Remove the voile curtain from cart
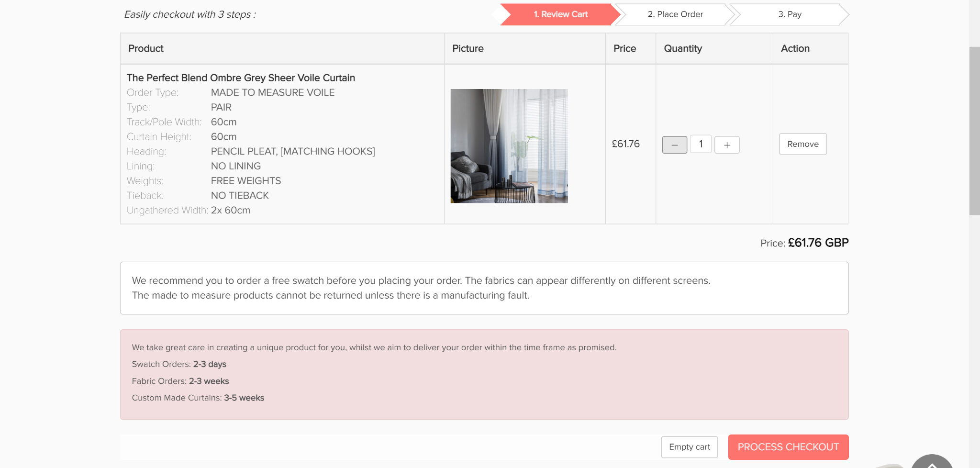The width and height of the screenshot is (980, 468). click(802, 144)
